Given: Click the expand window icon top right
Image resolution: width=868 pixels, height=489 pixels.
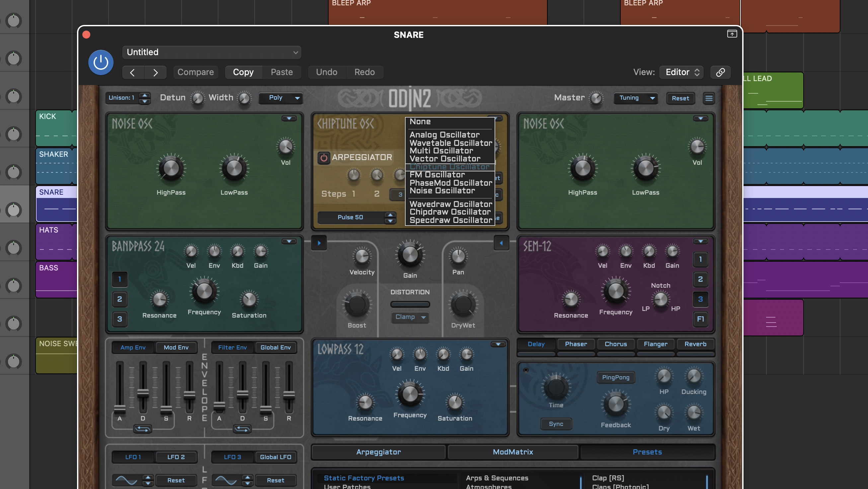Looking at the screenshot, I should (x=732, y=34).
